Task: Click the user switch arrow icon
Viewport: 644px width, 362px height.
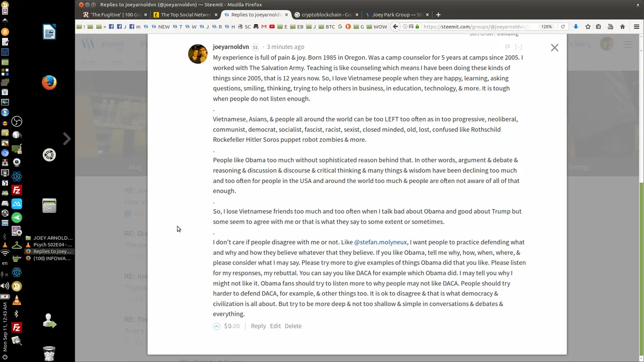Action: point(49,321)
